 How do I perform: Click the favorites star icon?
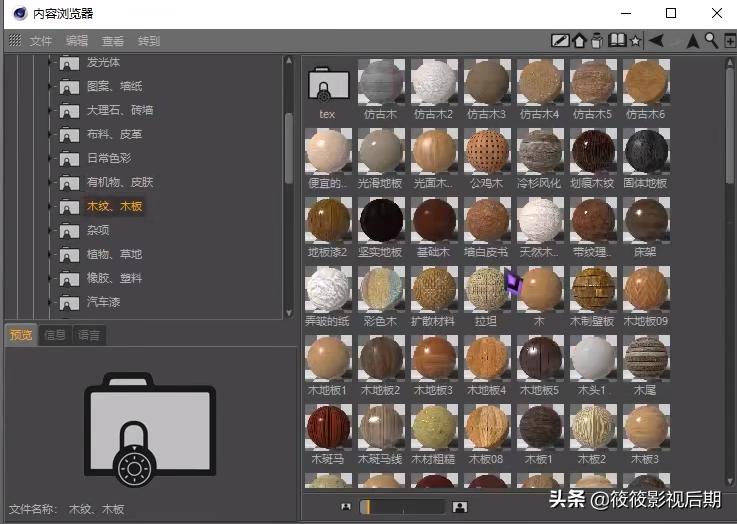pos(635,41)
